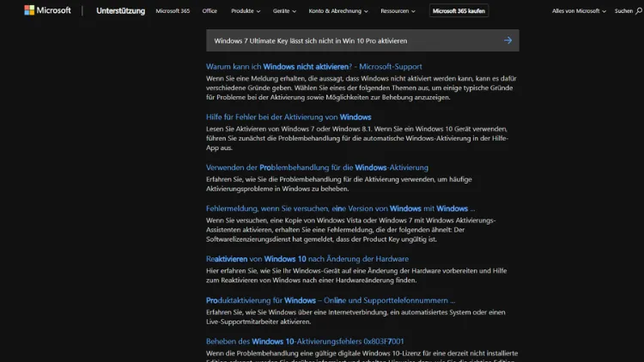Open 'Produktaktivierung für Windows' result
This screenshot has height=362, width=644.
tap(331, 300)
